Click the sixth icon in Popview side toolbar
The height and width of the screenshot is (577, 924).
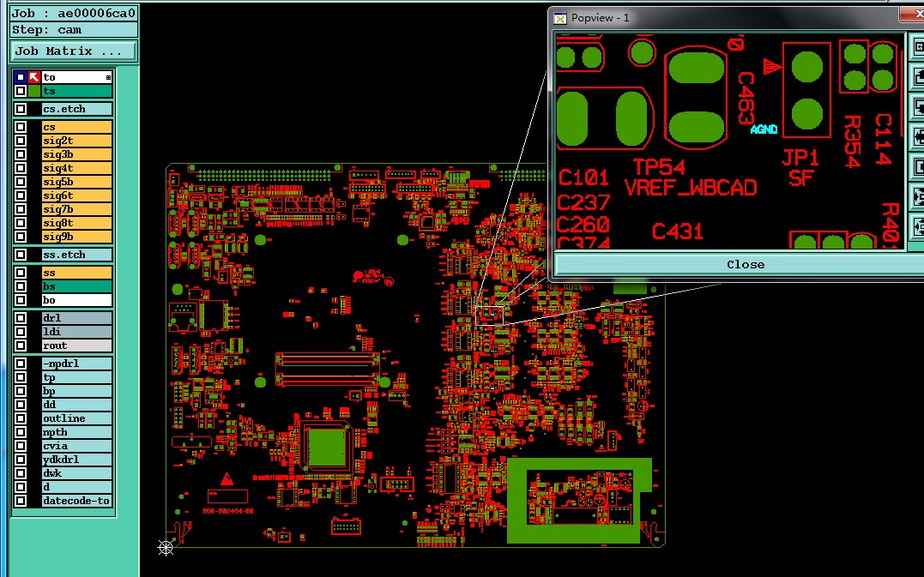coord(917,196)
